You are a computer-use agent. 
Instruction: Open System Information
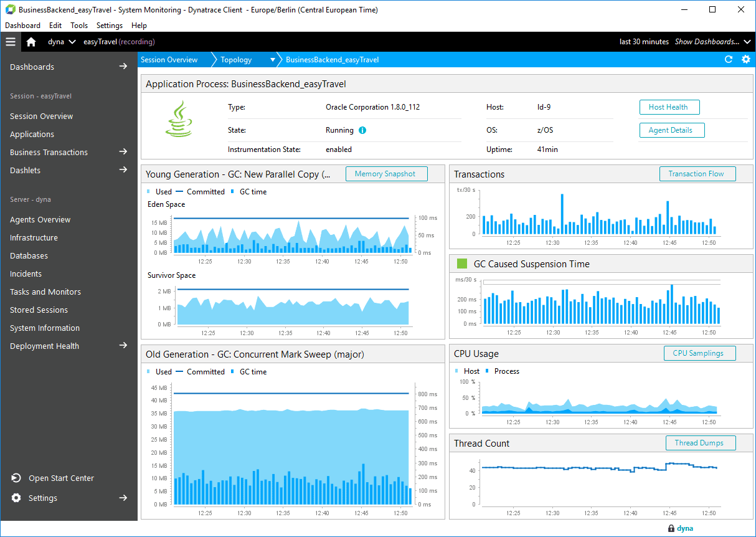click(45, 328)
